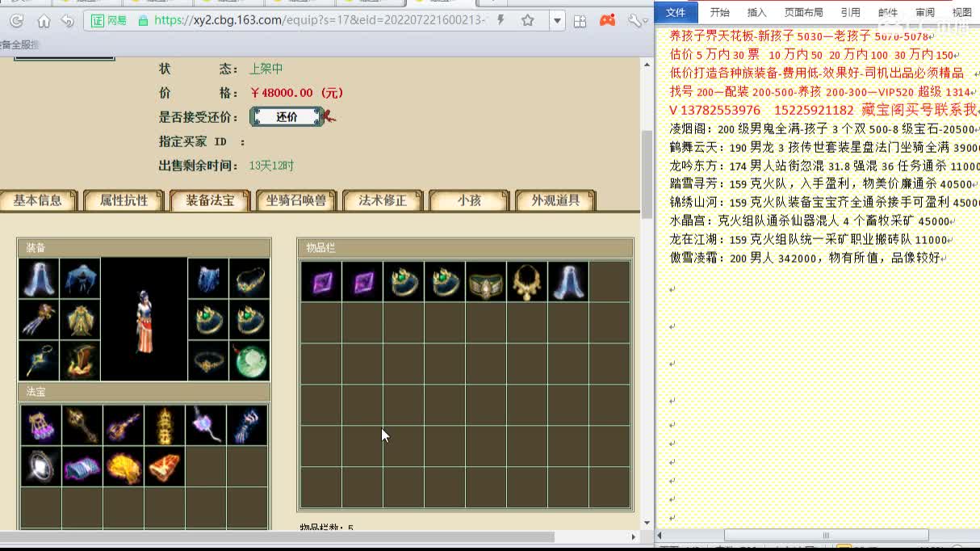Select the golden pagoda treasure icon

coord(164,426)
